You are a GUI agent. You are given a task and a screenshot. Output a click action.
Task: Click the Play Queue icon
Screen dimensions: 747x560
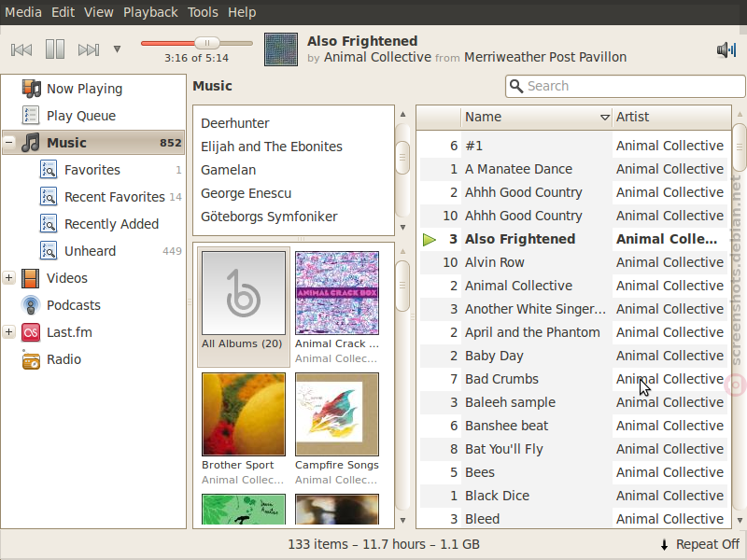click(31, 116)
